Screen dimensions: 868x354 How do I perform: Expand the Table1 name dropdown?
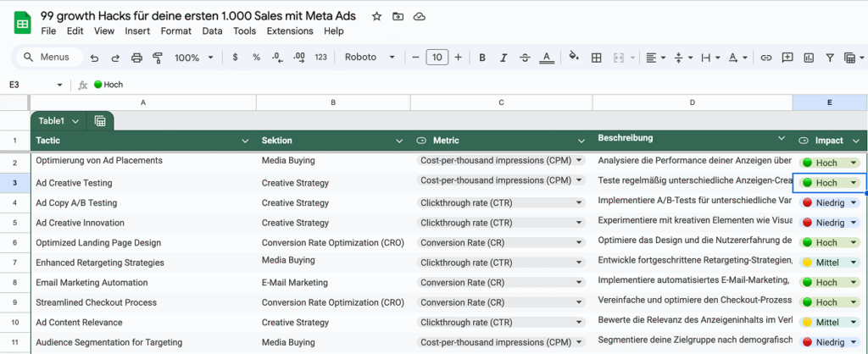(76, 121)
